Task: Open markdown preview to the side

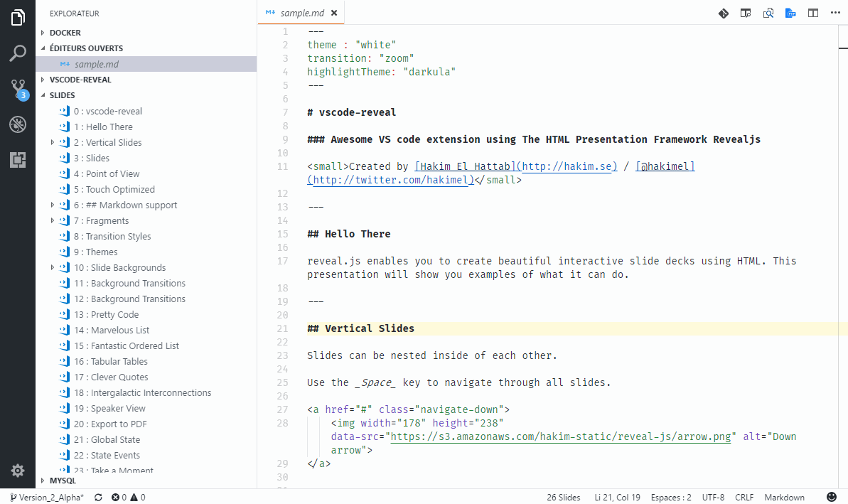Action: 746,13
